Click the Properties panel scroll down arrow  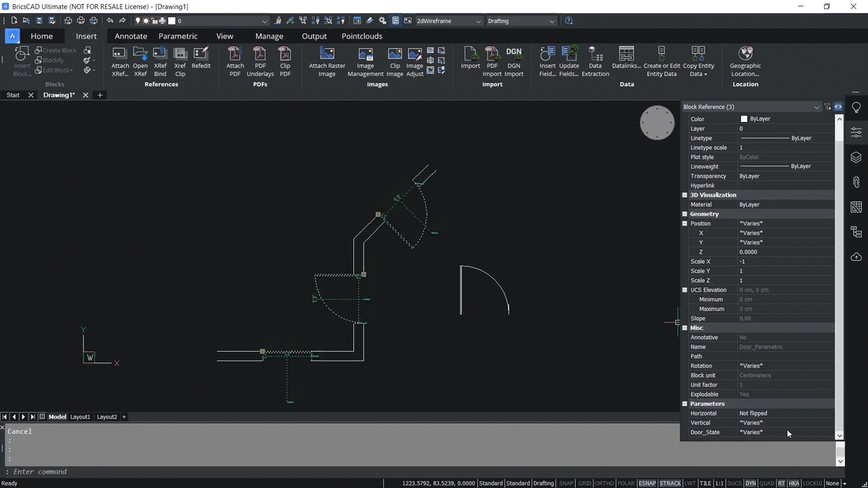(x=840, y=436)
